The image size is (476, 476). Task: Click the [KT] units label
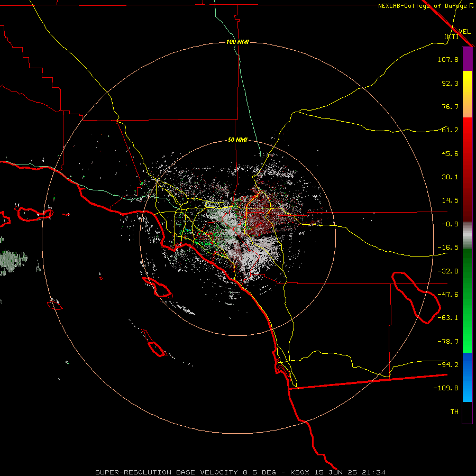click(452, 36)
